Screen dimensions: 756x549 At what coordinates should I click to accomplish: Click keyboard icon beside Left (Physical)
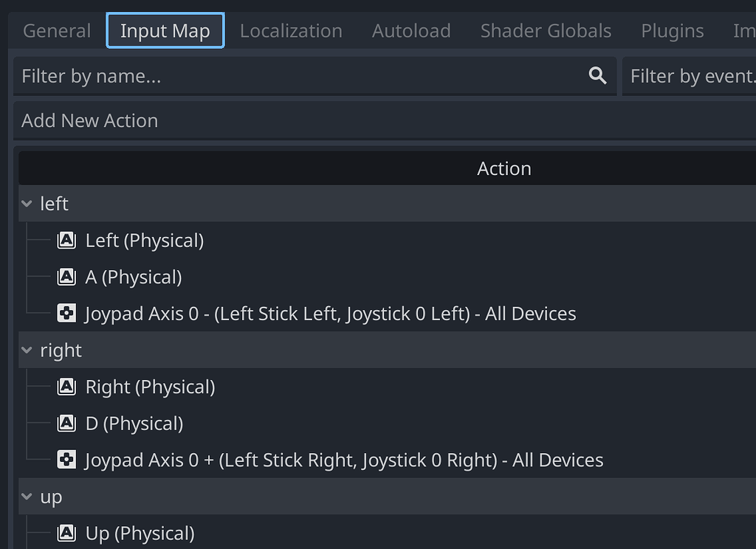tap(66, 240)
